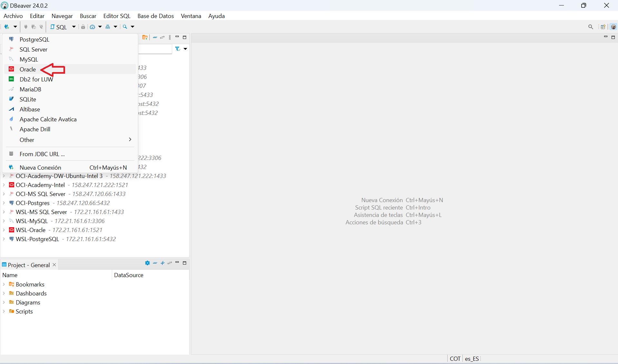Open the SQL editor dropdown arrow
Screen dimensions: 618x364
click(74, 27)
